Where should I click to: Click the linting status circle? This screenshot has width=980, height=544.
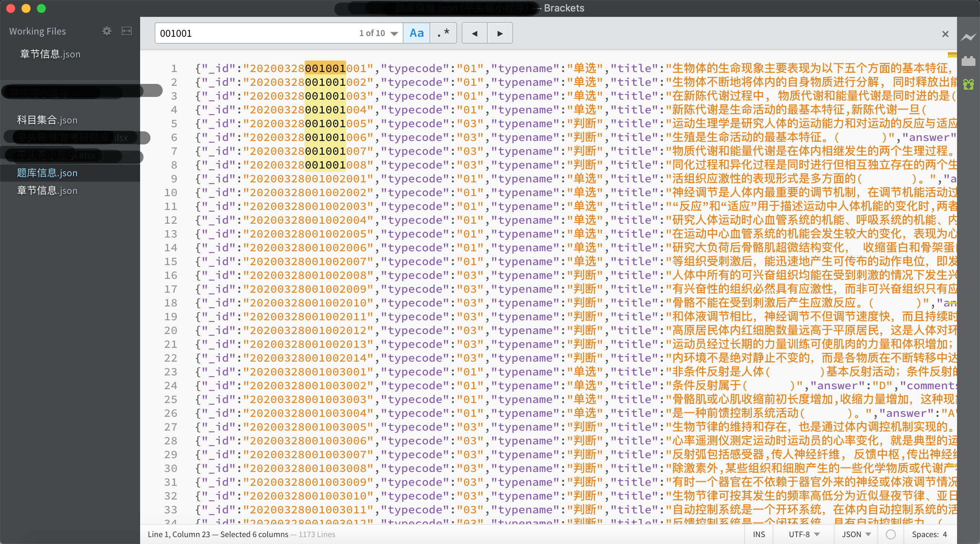[891, 534]
